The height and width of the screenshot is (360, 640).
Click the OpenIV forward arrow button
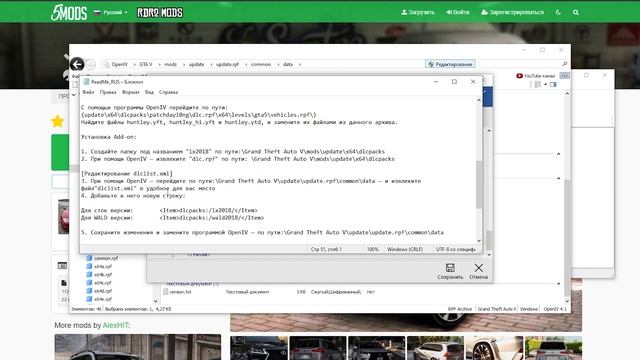91,64
